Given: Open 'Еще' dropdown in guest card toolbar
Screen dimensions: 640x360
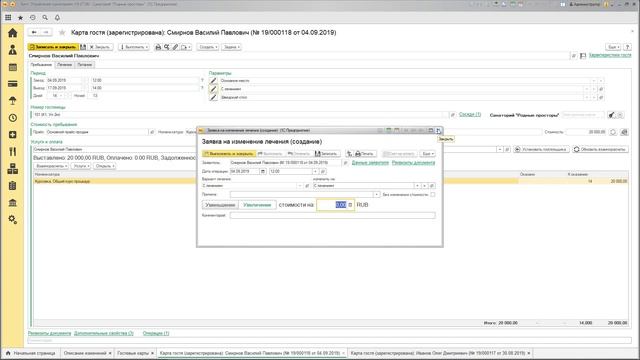Looking at the screenshot, I should click(613, 47).
